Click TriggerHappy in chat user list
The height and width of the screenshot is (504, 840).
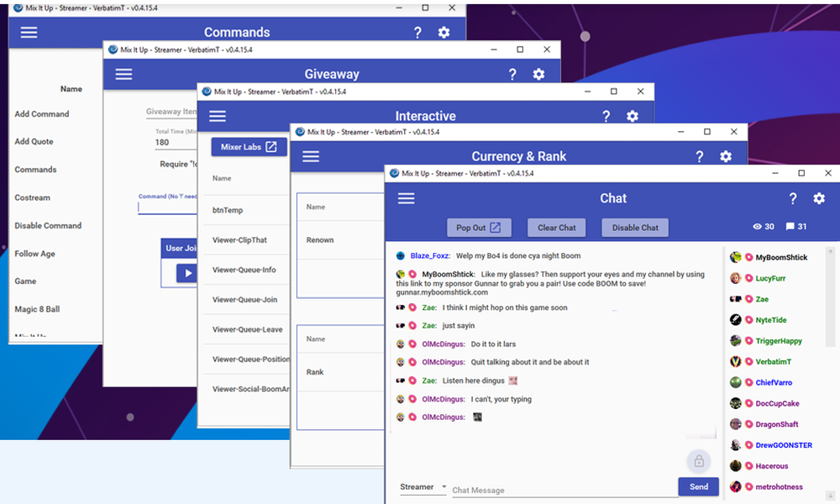point(779,341)
